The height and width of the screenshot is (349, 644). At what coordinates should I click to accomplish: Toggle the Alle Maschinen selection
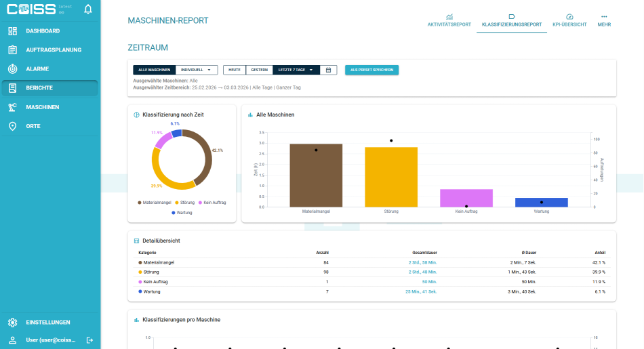[x=154, y=70]
